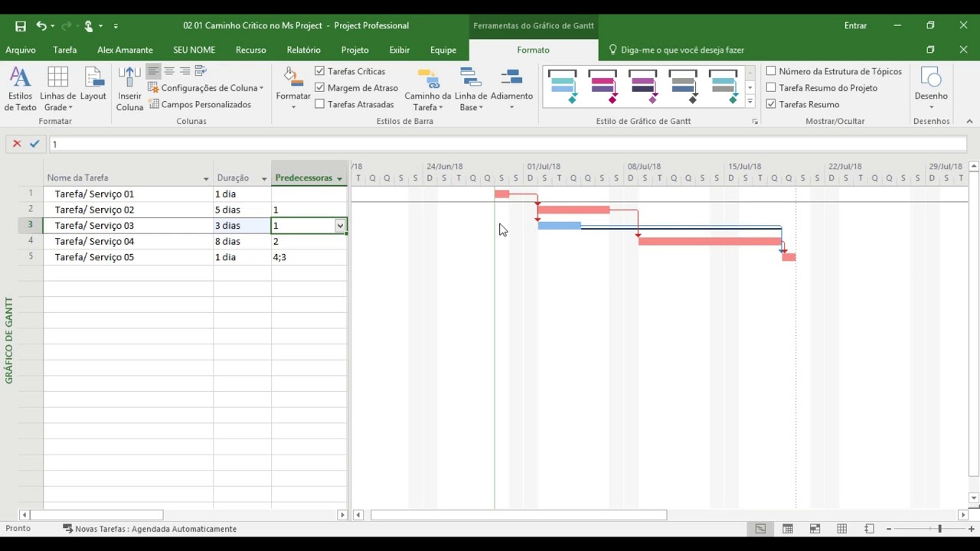Cancel entry with red X
The image size is (980, 551).
pos(17,144)
